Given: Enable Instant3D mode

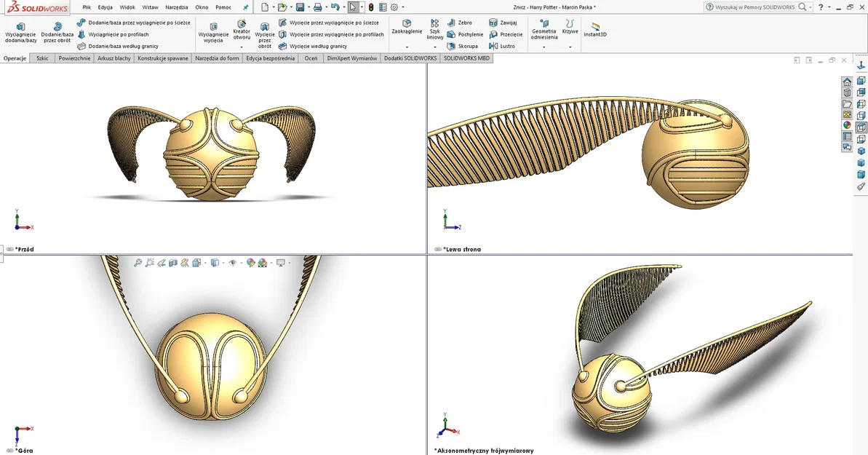Looking at the screenshot, I should pyautogui.click(x=594, y=32).
